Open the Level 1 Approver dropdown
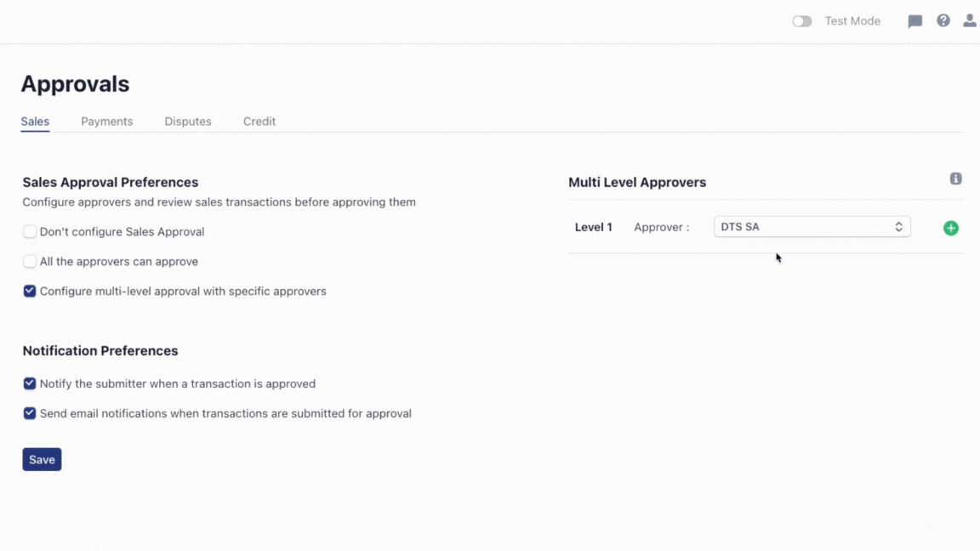The image size is (980, 551). (x=812, y=227)
